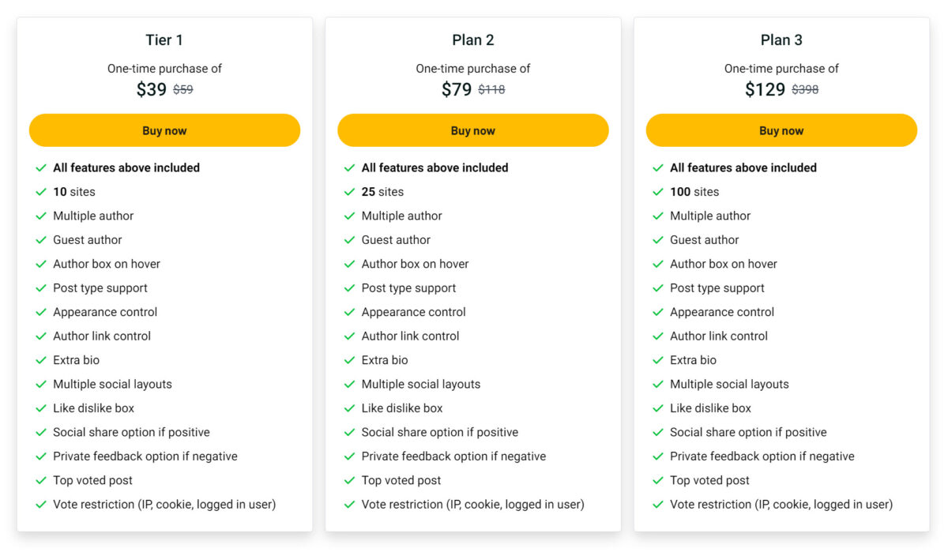Click Buy now button under Plan 3
Screen dimensions: 948x560
coord(781,130)
